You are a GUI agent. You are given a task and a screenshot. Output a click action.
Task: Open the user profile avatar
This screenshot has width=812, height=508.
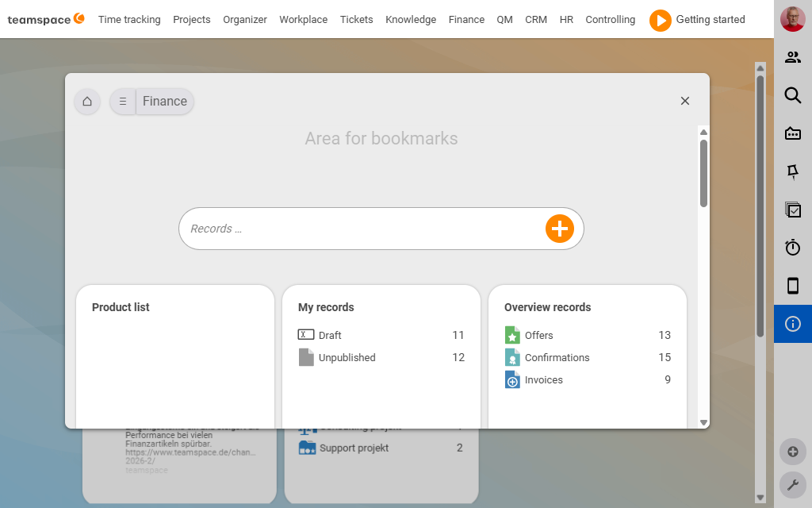tap(793, 19)
